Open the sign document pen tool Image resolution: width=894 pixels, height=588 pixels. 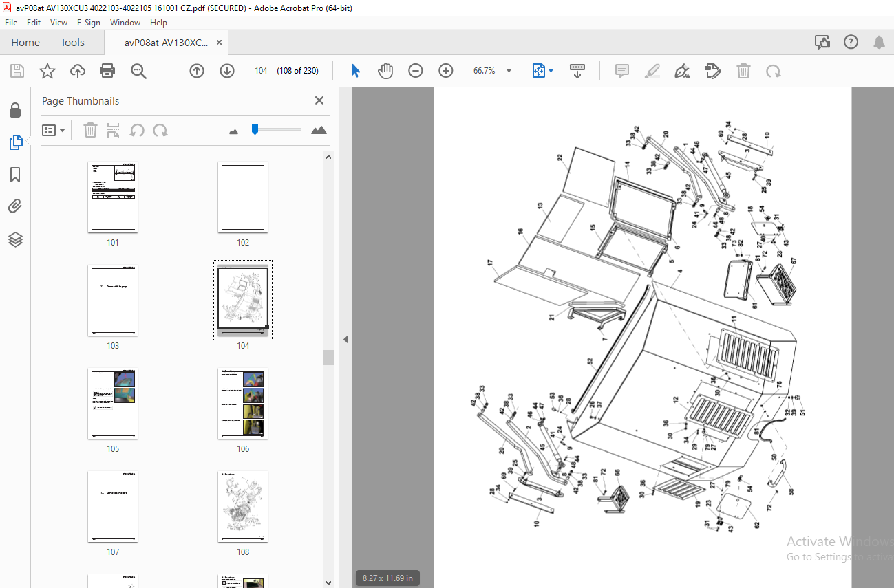683,71
